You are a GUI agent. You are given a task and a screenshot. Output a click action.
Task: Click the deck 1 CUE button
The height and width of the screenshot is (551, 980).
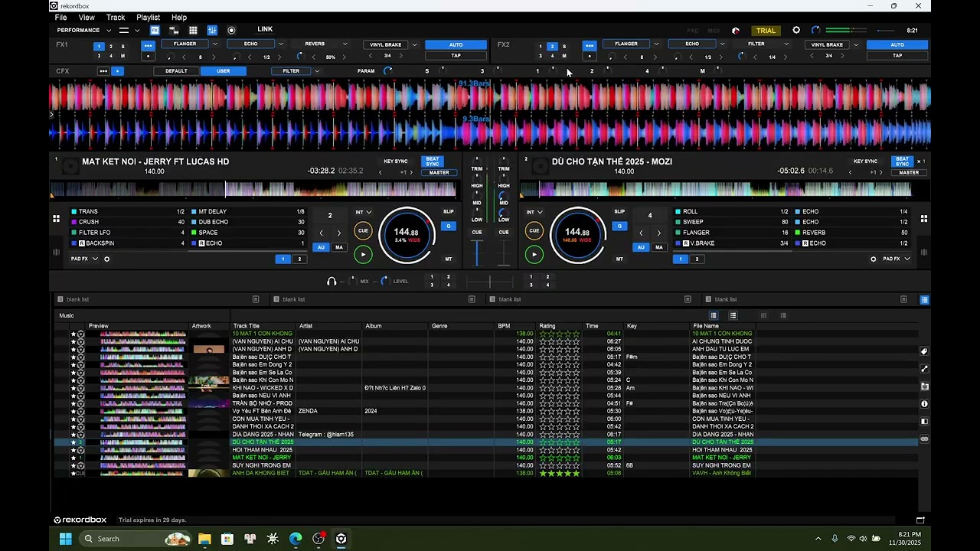point(364,230)
